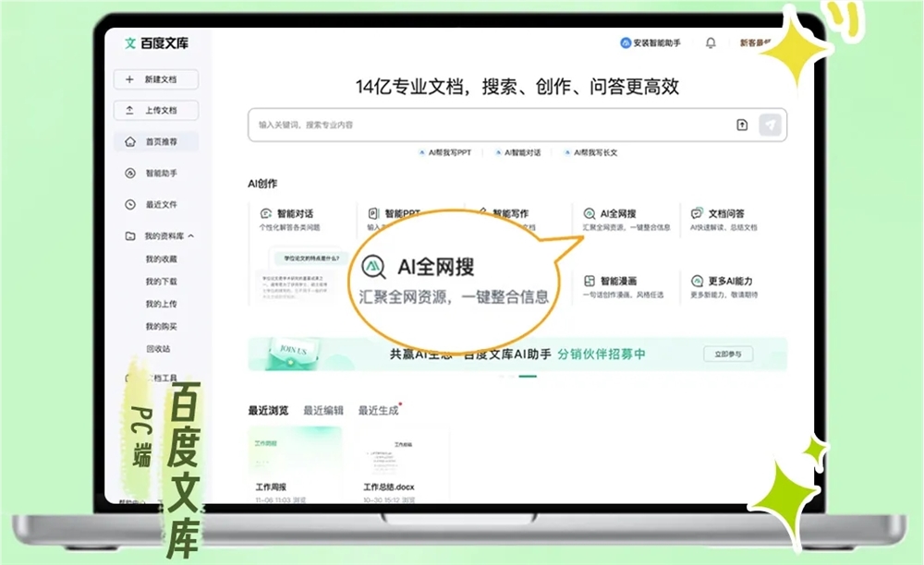The image size is (924, 565).
Task: Click the 百度文库 logo
Action: [152, 42]
